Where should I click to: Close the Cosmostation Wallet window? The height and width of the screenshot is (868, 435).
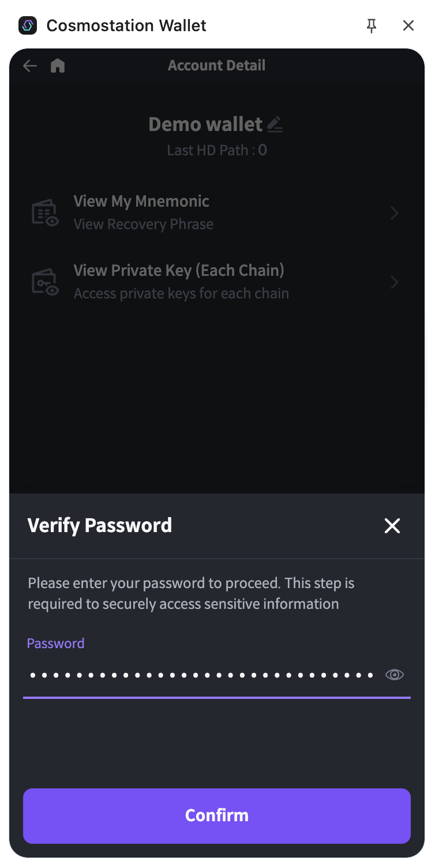point(408,25)
